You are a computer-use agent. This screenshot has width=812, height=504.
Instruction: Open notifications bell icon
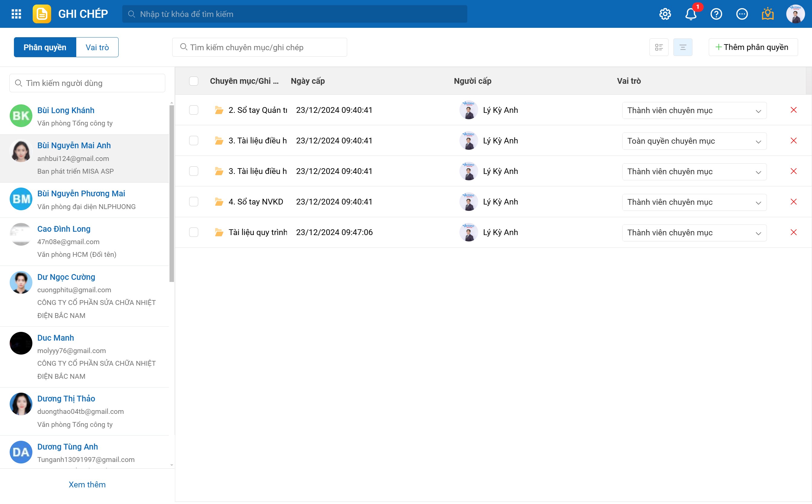[x=690, y=14]
